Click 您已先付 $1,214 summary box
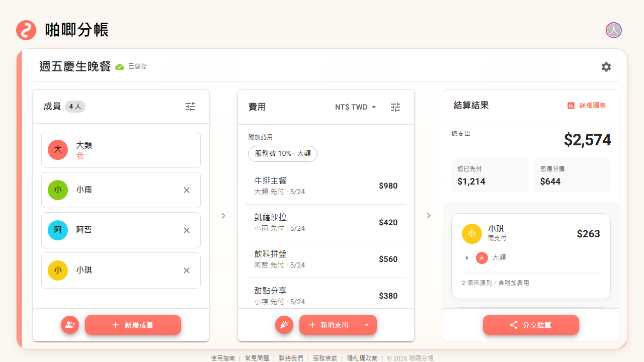The height and width of the screenshot is (362, 644). click(x=490, y=175)
